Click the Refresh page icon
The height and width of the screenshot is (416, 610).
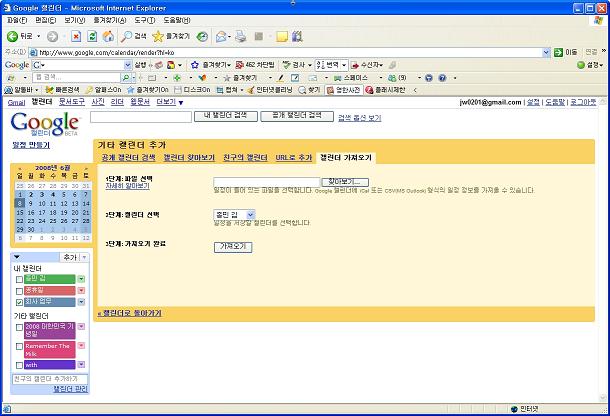tap(92, 37)
